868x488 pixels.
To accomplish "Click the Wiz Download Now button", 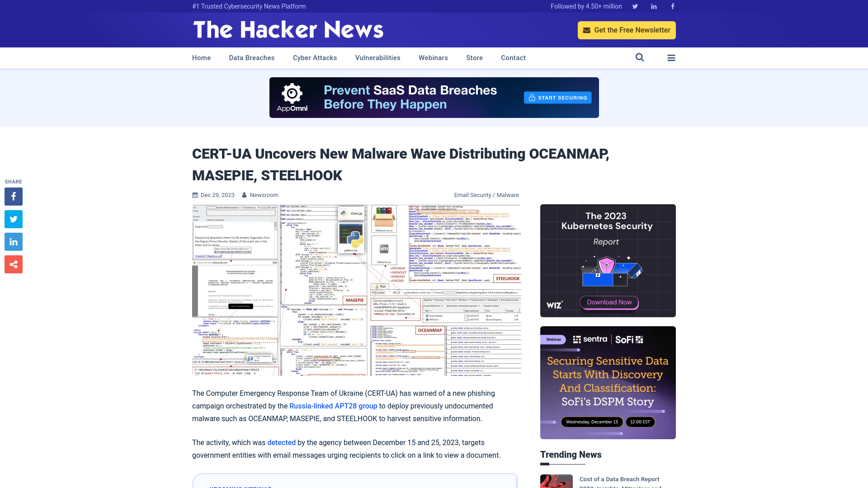I will (608, 302).
